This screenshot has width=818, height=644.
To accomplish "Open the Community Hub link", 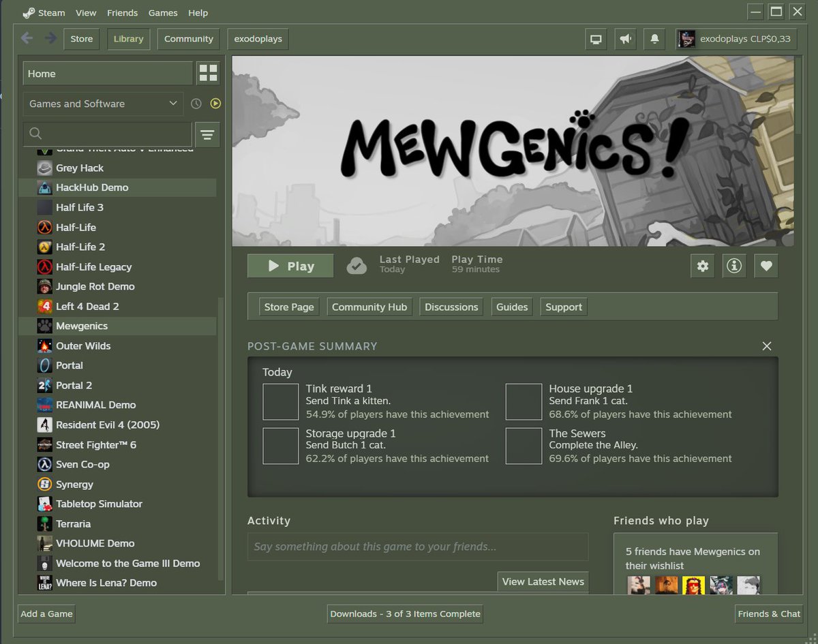I will tap(369, 307).
